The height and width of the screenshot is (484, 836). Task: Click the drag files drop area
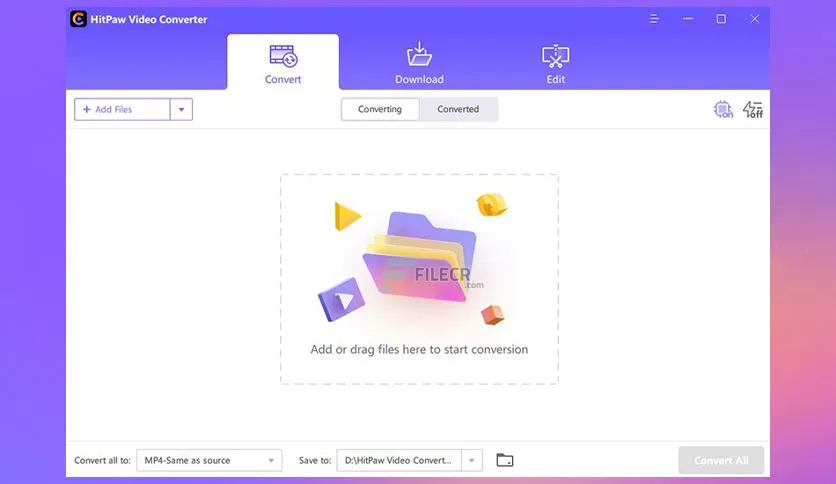point(420,279)
